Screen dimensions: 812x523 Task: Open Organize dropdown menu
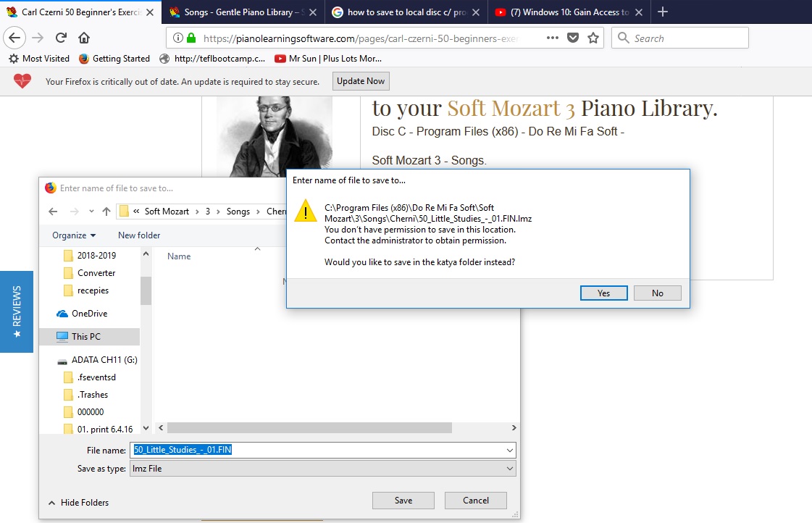click(74, 235)
